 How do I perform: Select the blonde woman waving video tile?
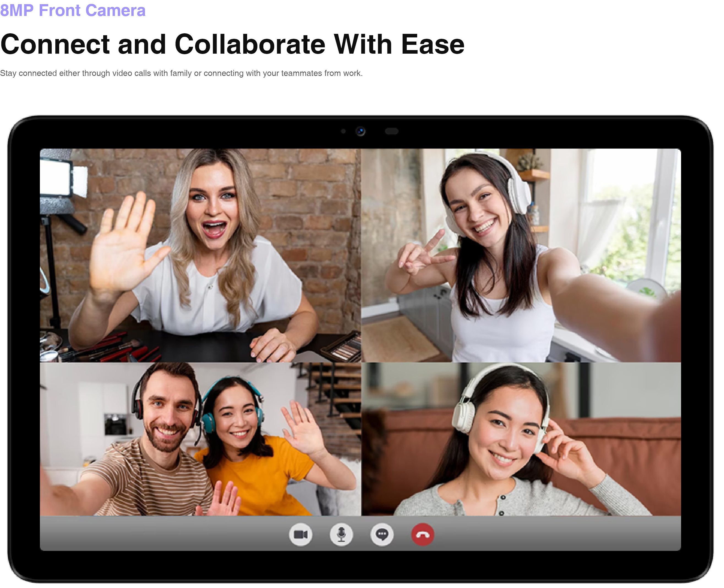pos(200,255)
